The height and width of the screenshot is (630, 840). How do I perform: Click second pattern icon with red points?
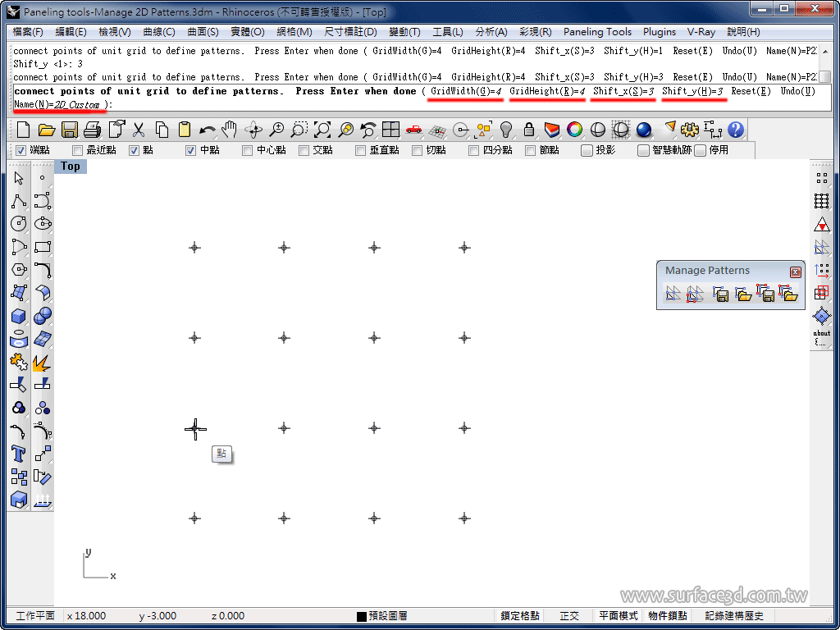(x=695, y=294)
